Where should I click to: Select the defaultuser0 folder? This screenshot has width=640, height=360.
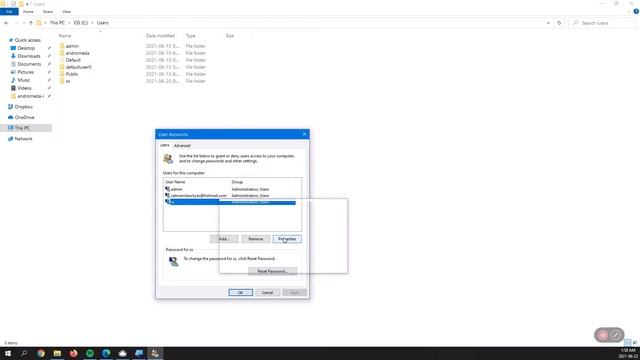(x=78, y=67)
